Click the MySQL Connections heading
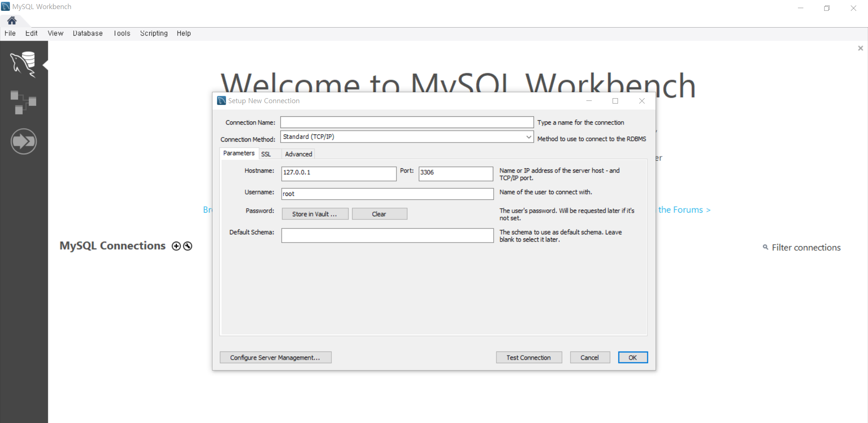The width and height of the screenshot is (868, 423). [x=113, y=246]
